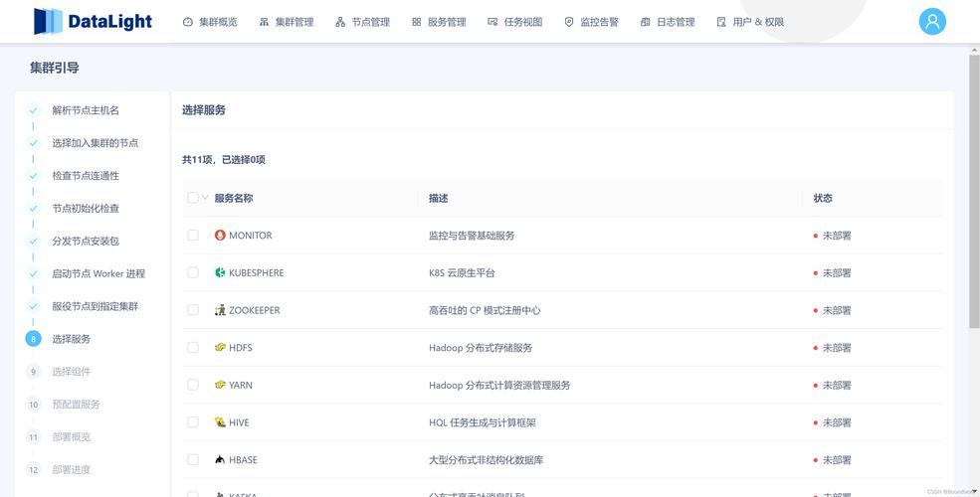The height and width of the screenshot is (497, 980).
Task: Click the YARN elephant icon
Action: tap(220, 385)
